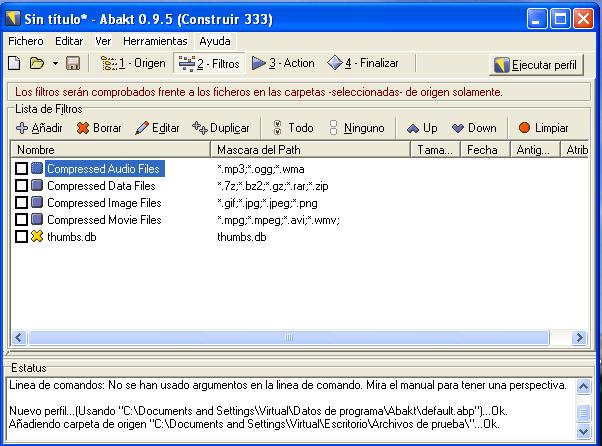The image size is (602, 446).
Task: Select the Compressed Data Files filter name
Action: click(101, 186)
